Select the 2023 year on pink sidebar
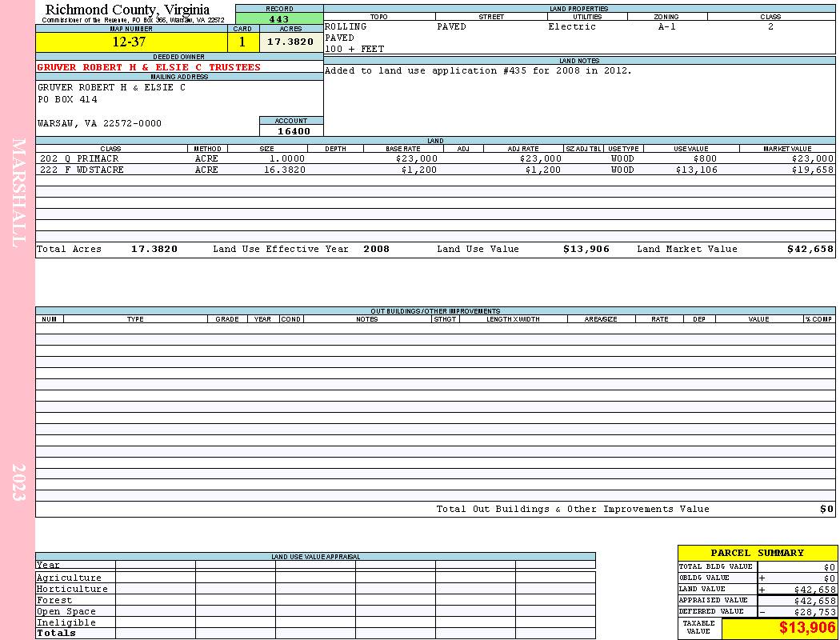 pyautogui.click(x=18, y=482)
